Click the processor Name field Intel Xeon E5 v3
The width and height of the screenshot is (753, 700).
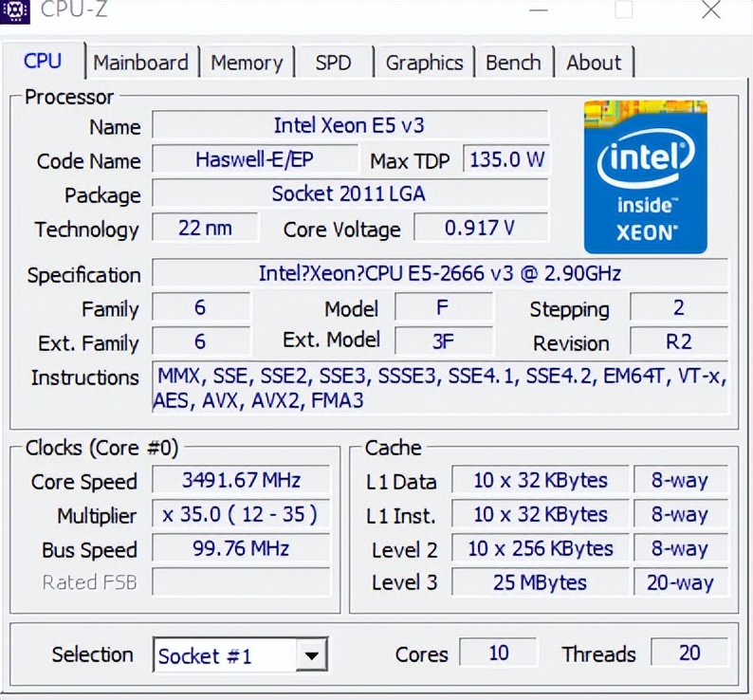tap(350, 125)
